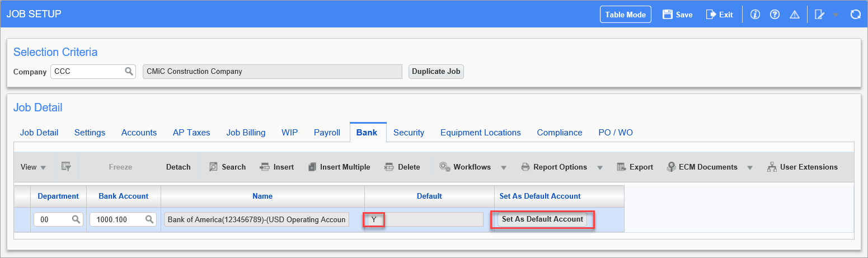Click the refresh circular arrow icon

coord(855,15)
